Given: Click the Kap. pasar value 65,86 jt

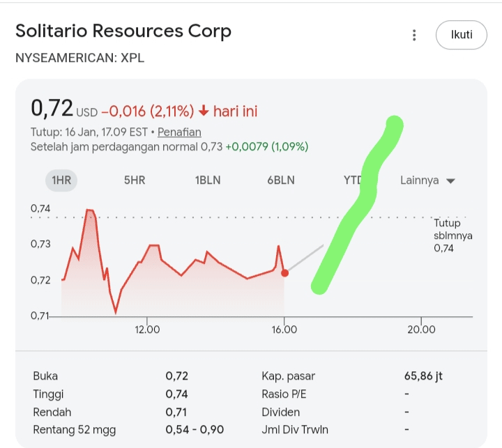Looking at the screenshot, I should coord(423,376).
